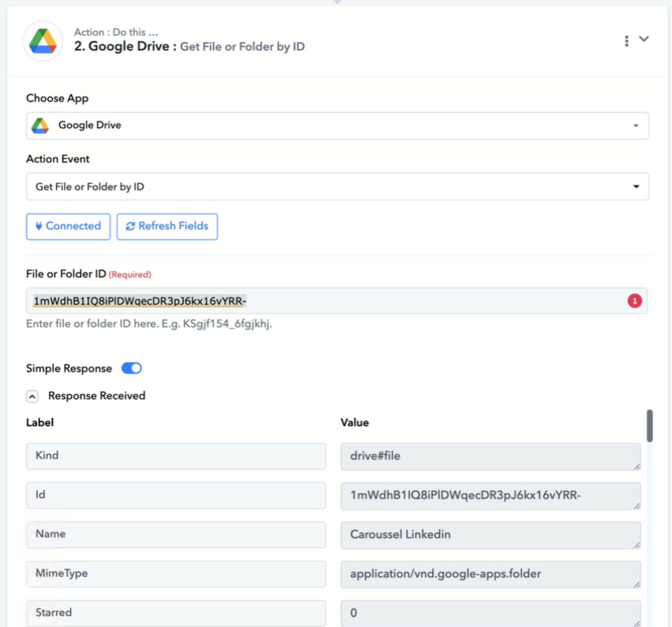Click into the File or Folder ID field
Screen dimensions: 672x627
point(336,301)
